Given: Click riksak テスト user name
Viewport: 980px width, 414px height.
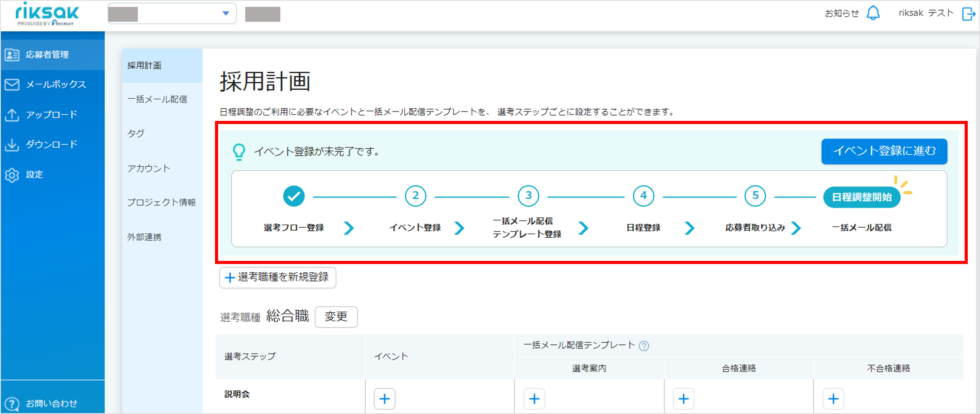Looking at the screenshot, I should coord(926,13).
